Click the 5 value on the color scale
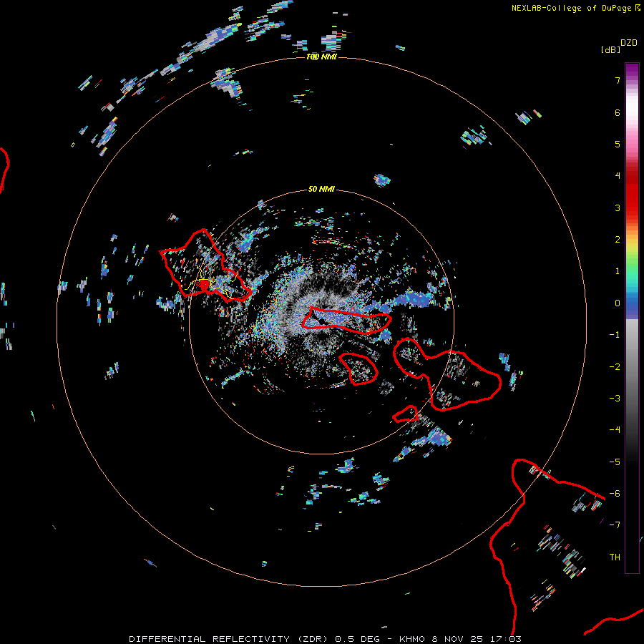 coord(618,144)
